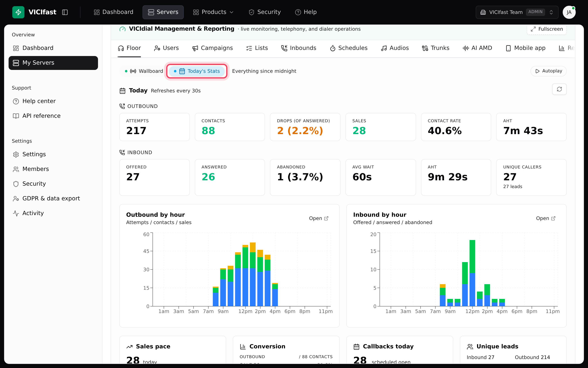Open Dashboard in the top navigation
This screenshot has height=368, width=588.
click(x=114, y=12)
